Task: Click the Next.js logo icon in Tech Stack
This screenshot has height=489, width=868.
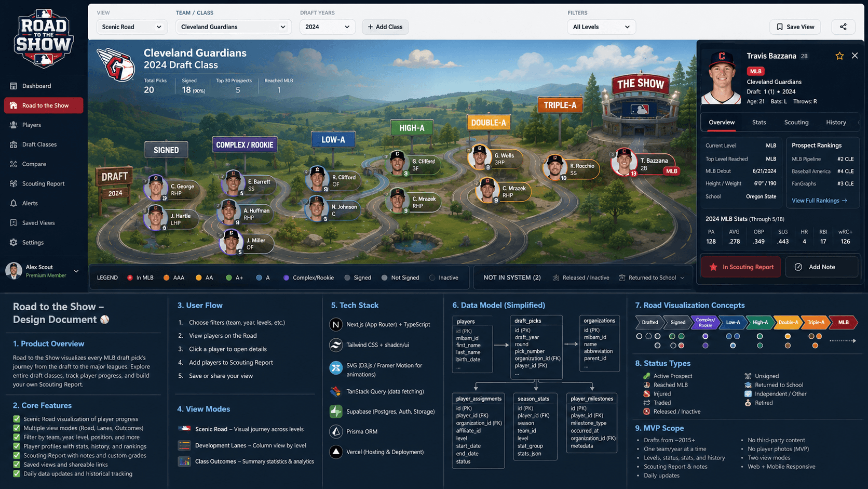Action: 336,324
